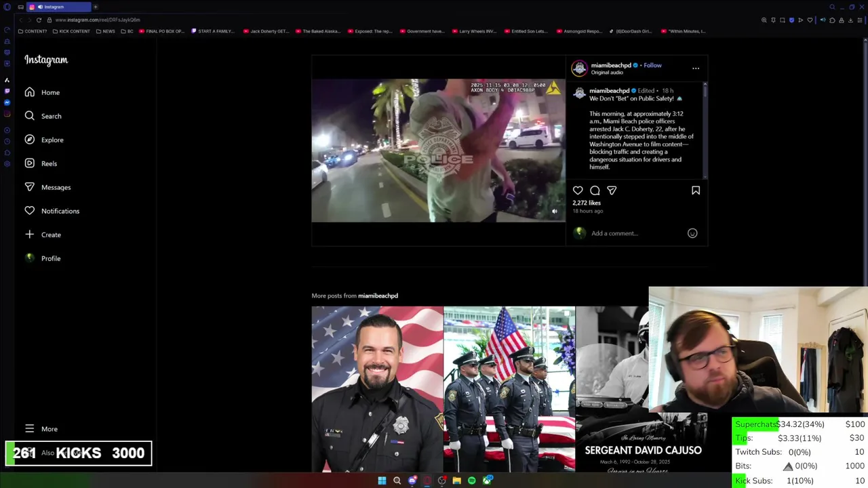Open the honor guard officers post thumbnail
The height and width of the screenshot is (488, 868).
tap(509, 389)
